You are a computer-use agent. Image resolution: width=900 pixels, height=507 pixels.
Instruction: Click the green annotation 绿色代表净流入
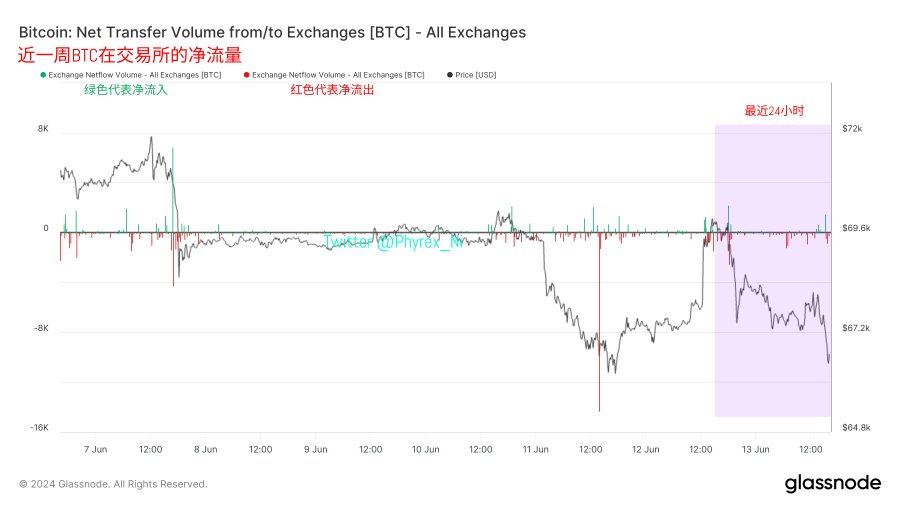tap(126, 90)
